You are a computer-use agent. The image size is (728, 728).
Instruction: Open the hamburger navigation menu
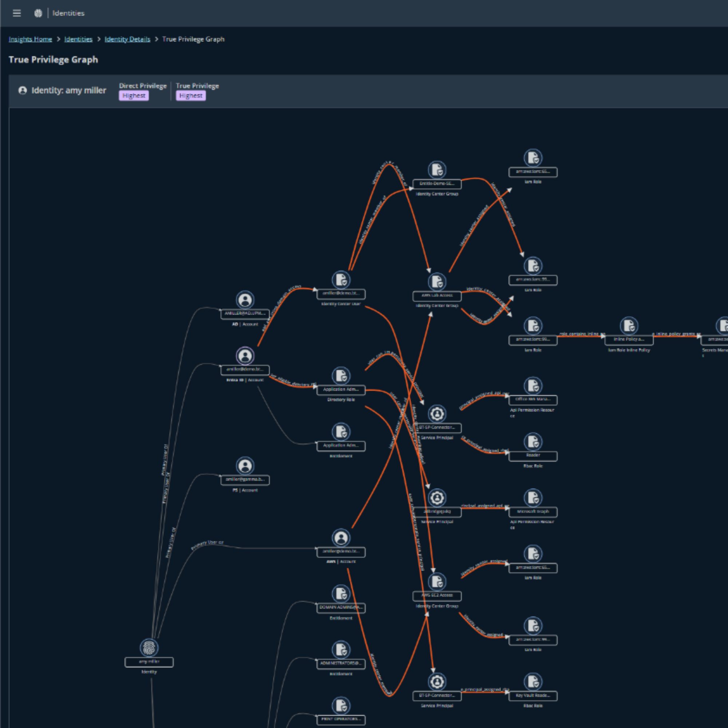(17, 13)
